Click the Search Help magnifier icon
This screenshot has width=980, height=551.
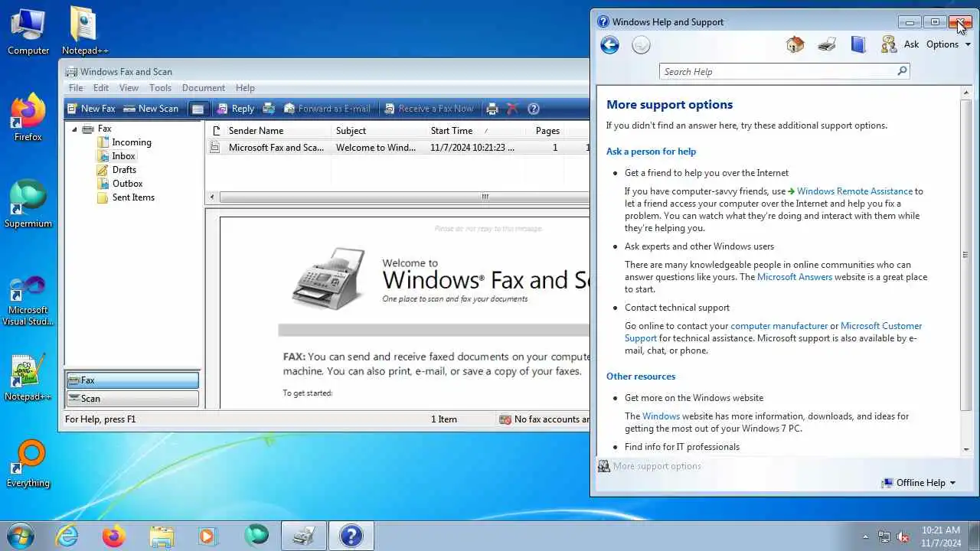click(x=902, y=71)
